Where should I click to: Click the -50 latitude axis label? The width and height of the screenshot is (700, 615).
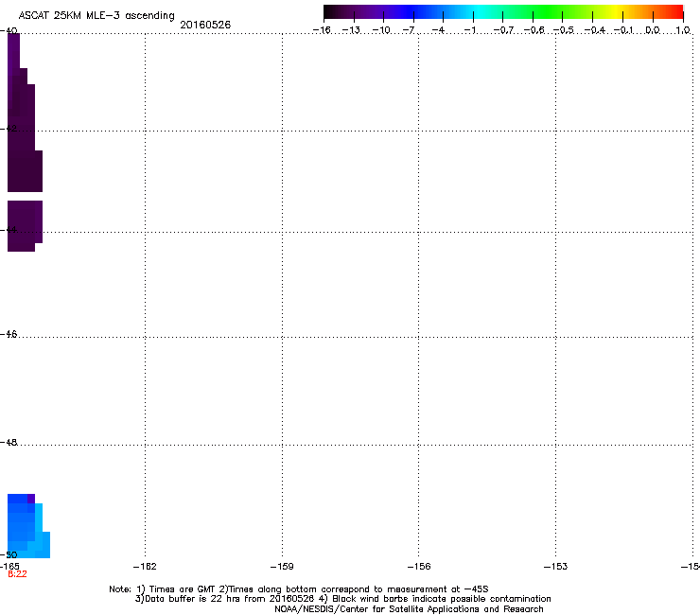pos(9,554)
